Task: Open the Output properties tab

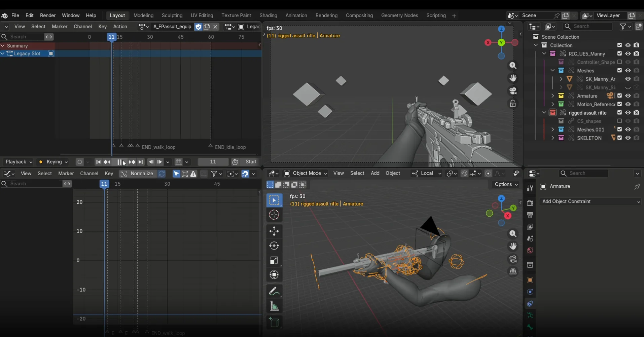Action: click(530, 215)
